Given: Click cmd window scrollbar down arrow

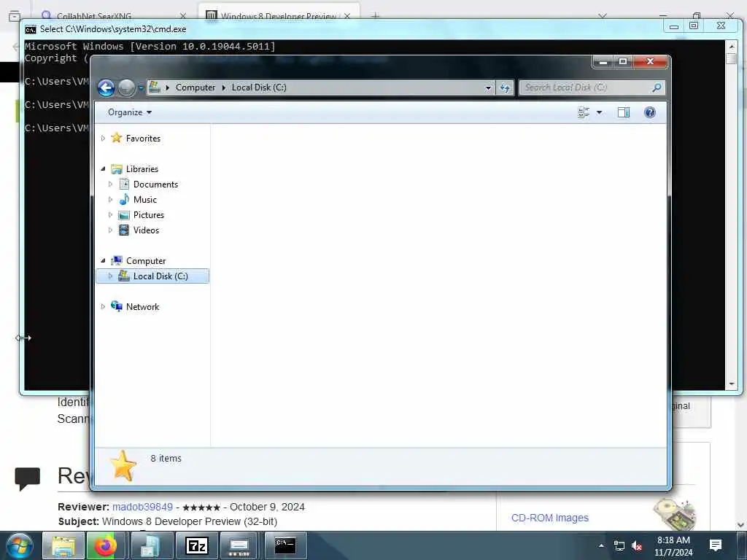Looking at the screenshot, I should point(731,384).
